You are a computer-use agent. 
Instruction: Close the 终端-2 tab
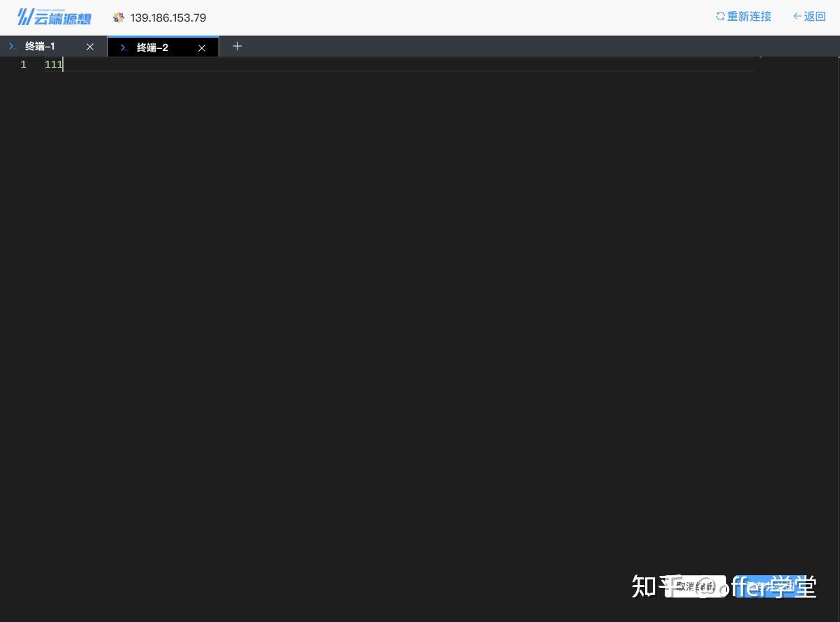202,48
